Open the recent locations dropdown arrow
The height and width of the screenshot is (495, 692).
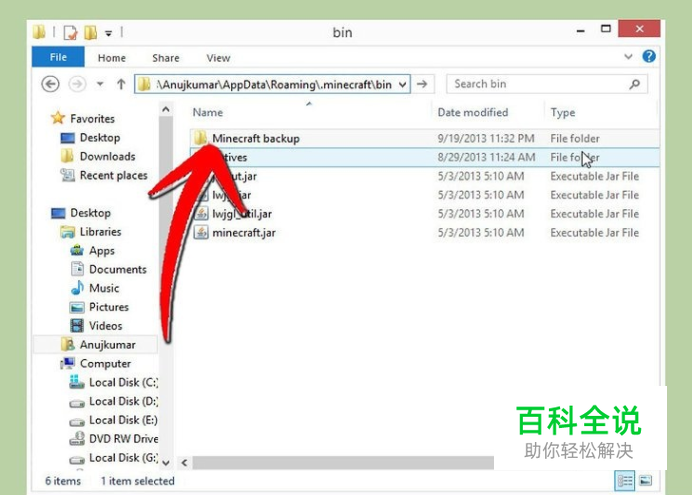point(100,84)
